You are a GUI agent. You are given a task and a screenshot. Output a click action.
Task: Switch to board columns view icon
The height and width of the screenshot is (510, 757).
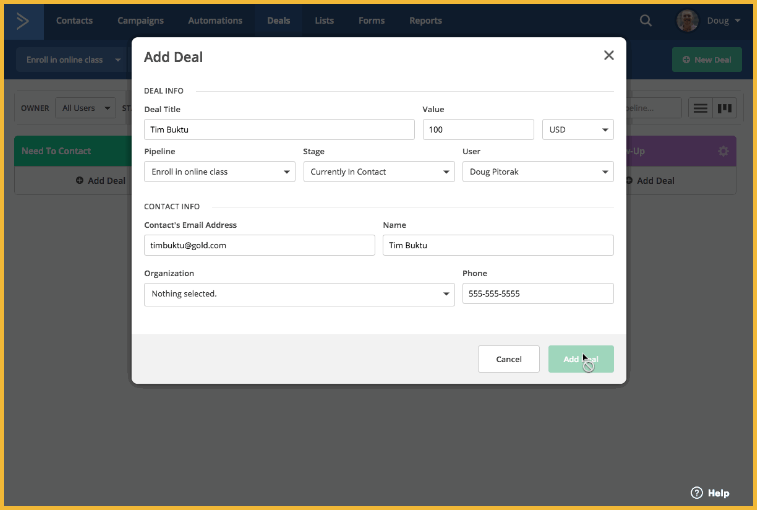pyautogui.click(x=725, y=108)
